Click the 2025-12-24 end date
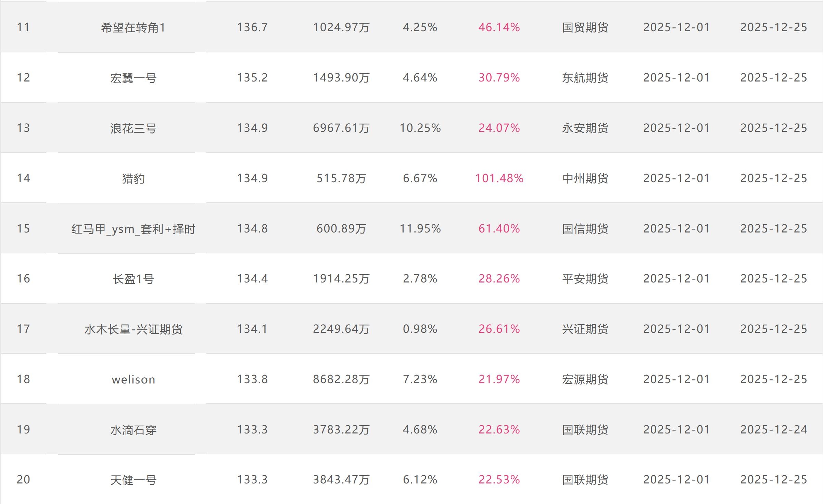The width and height of the screenshot is (823, 504). click(x=773, y=430)
